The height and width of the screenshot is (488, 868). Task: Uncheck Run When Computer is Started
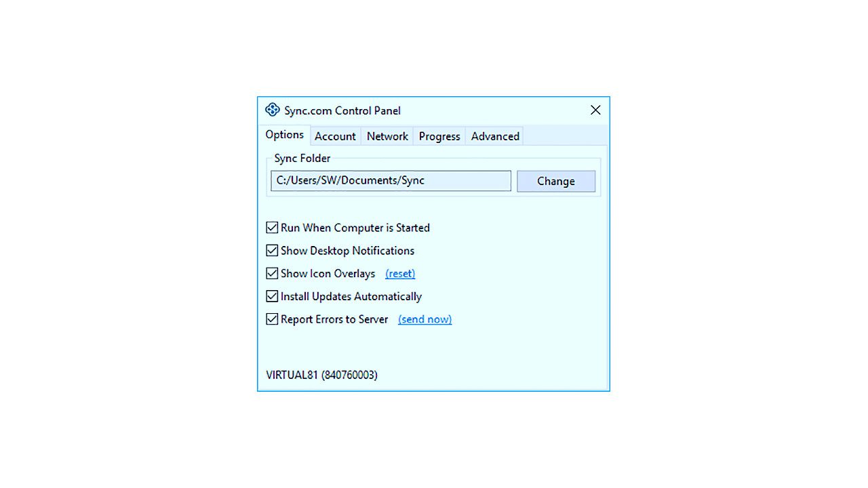tap(272, 228)
